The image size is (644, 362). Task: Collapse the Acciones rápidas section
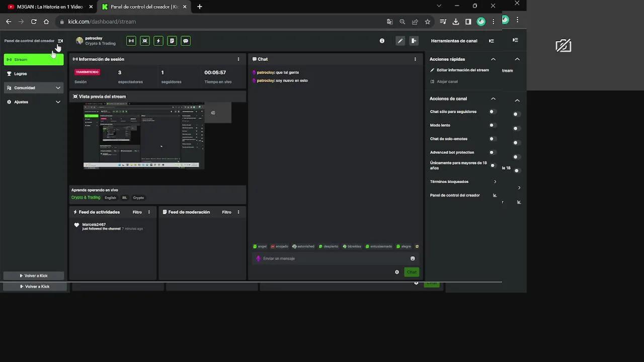coord(493,59)
